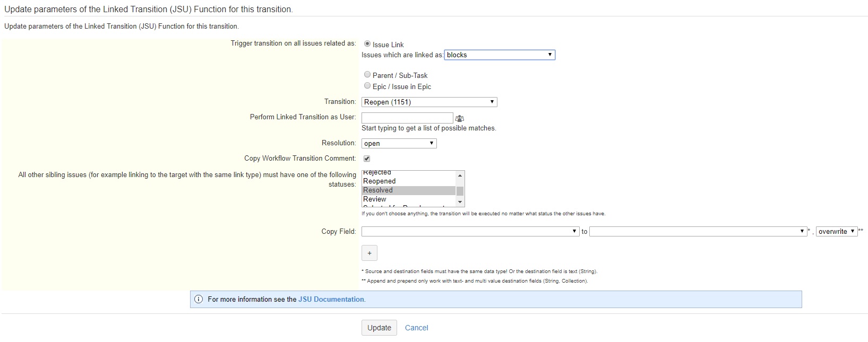Choose the Epic / Issue in Epic radio
The height and width of the screenshot is (342, 868).
coord(367,86)
